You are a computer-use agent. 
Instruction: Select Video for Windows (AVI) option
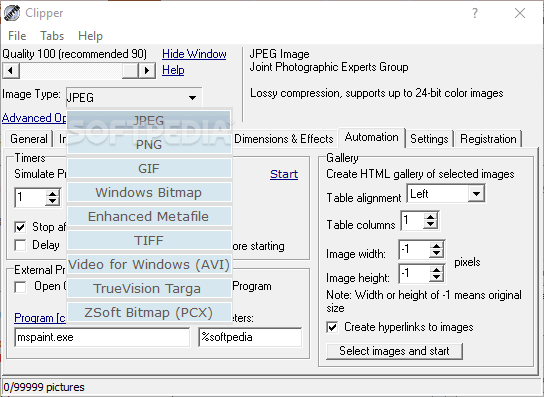(x=149, y=264)
